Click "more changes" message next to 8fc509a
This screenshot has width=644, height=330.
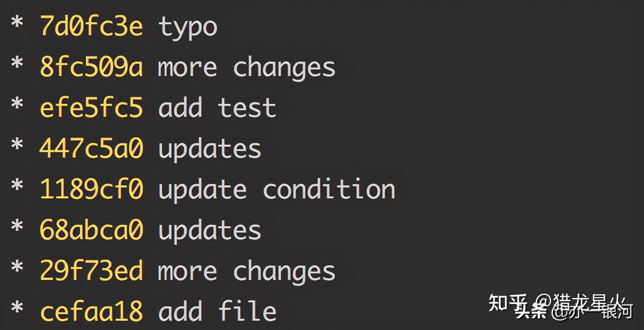[x=246, y=68]
